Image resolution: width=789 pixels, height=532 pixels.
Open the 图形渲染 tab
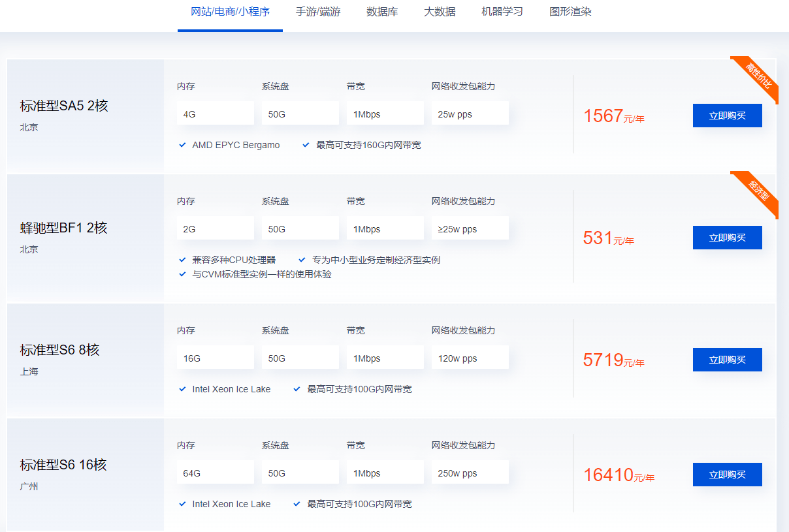[x=570, y=12]
